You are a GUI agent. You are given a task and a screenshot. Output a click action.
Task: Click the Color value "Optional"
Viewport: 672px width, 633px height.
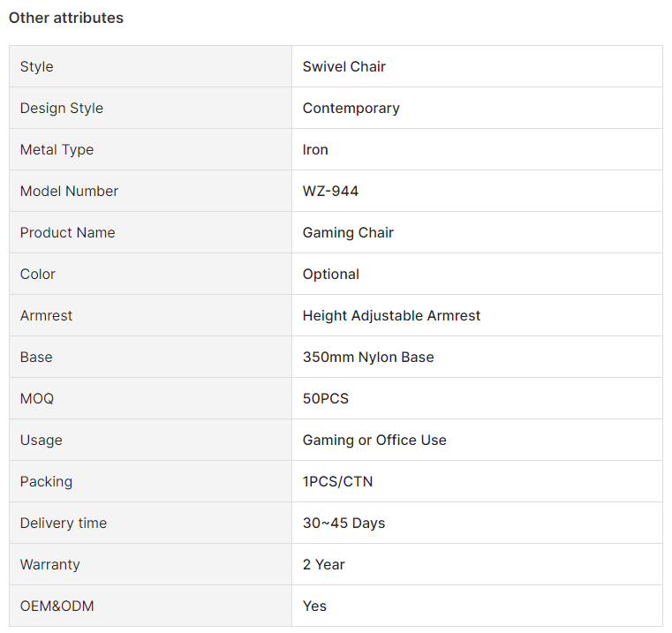point(331,275)
